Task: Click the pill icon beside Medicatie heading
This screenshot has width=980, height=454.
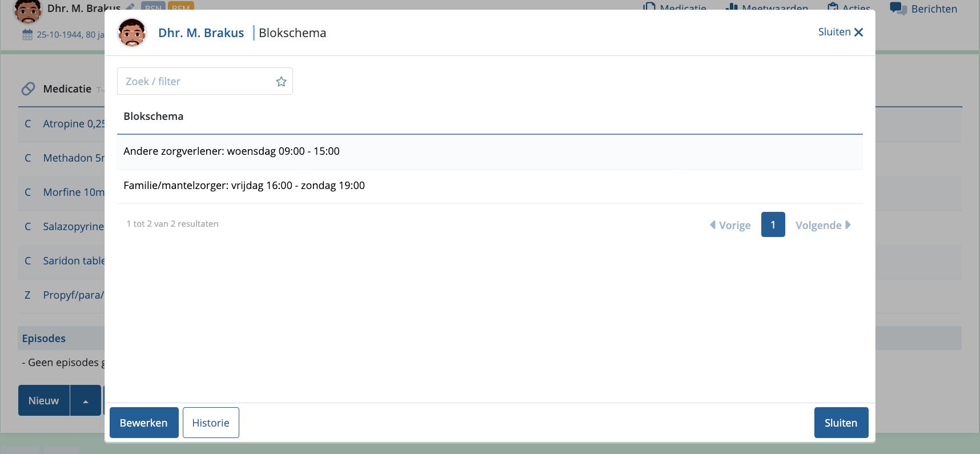Action: click(28, 89)
